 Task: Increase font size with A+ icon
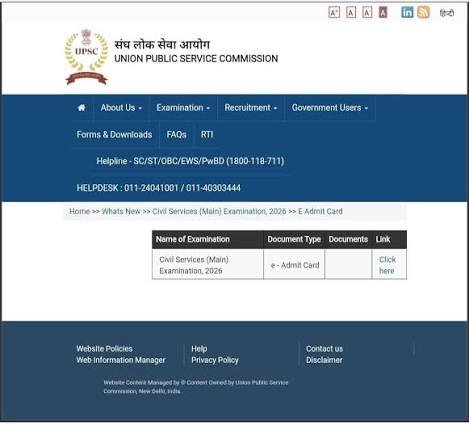(x=334, y=13)
